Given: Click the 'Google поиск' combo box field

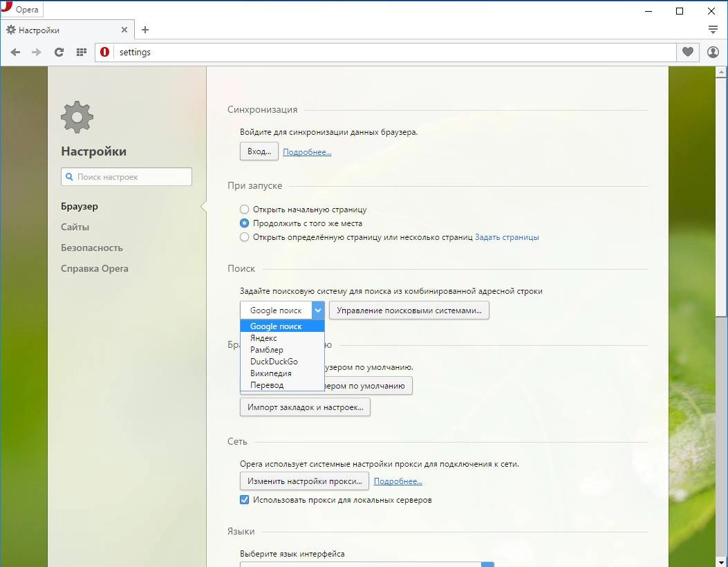Looking at the screenshot, I should 282,310.
